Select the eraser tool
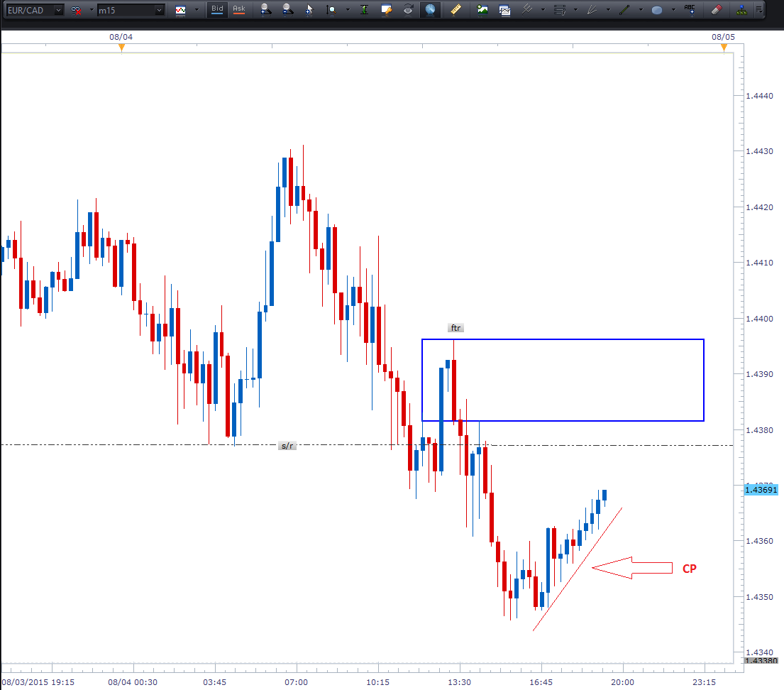The height and width of the screenshot is (690, 784). pos(715,10)
